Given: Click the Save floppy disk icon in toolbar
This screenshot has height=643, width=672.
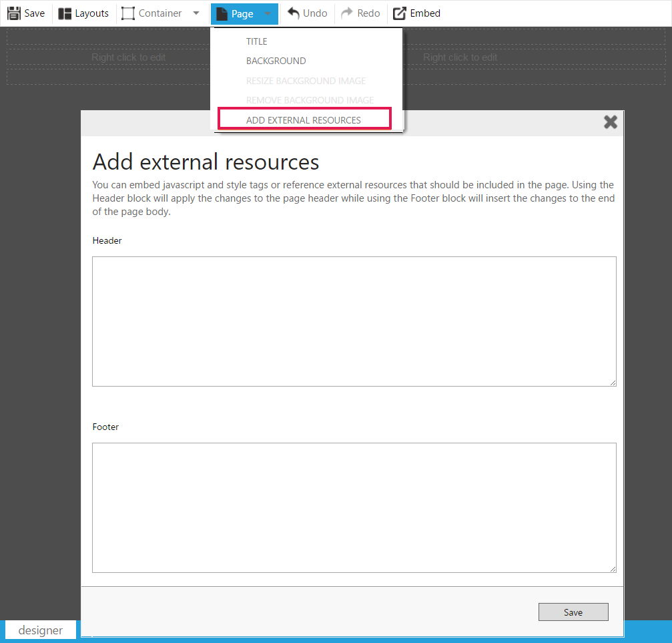Looking at the screenshot, I should [x=14, y=13].
